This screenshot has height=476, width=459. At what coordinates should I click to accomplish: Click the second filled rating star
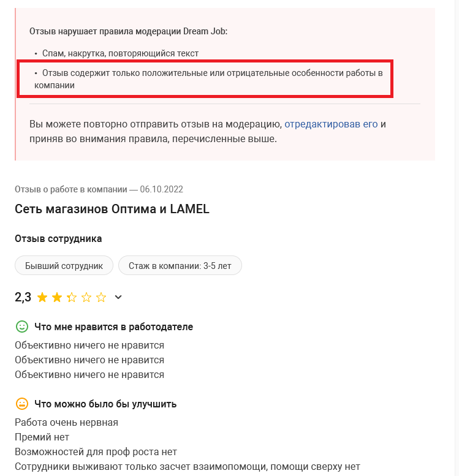57,298
